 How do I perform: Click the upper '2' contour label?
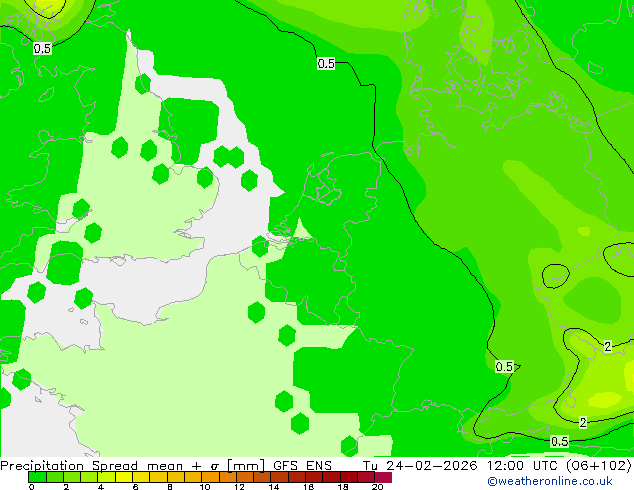607,346
